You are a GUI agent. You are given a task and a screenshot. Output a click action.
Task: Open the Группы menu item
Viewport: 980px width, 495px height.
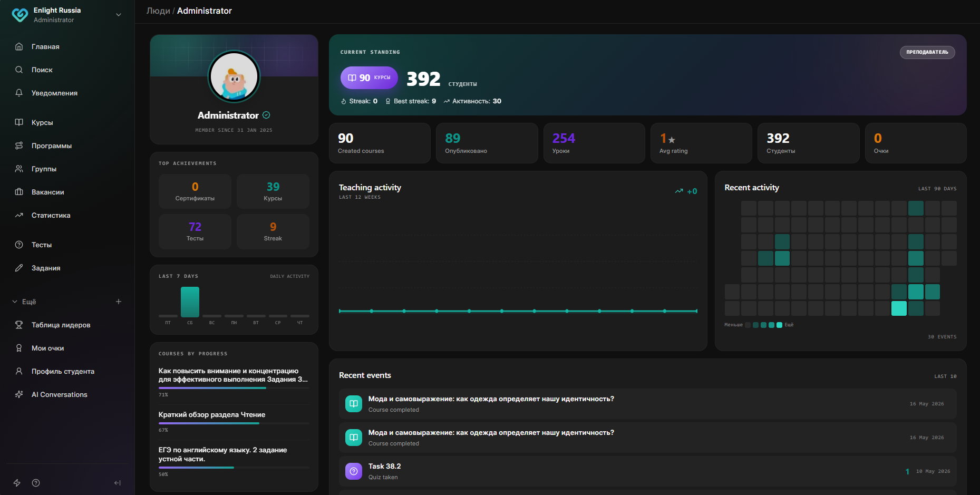[67, 169]
